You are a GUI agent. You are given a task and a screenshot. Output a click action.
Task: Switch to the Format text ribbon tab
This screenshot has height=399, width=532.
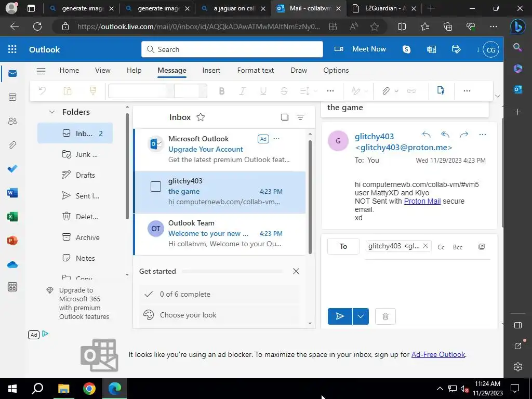click(x=256, y=70)
